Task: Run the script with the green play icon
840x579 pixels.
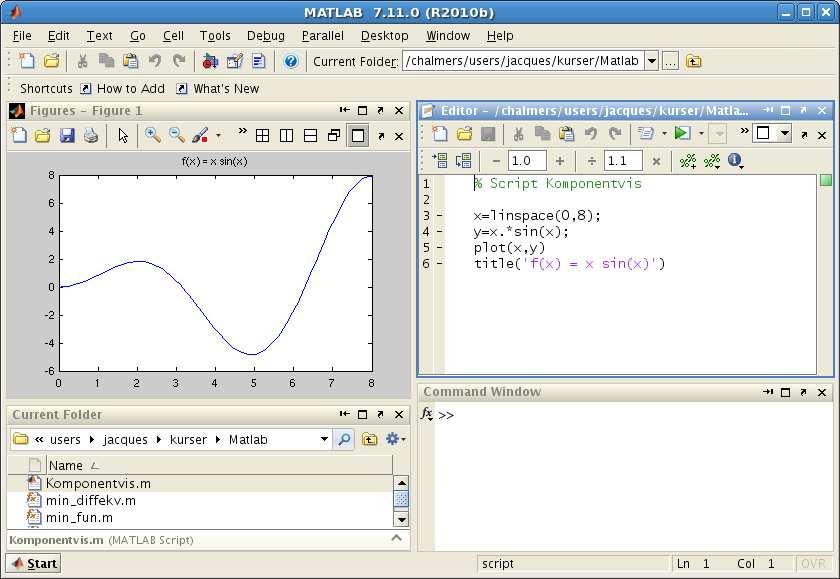Action: coord(682,133)
